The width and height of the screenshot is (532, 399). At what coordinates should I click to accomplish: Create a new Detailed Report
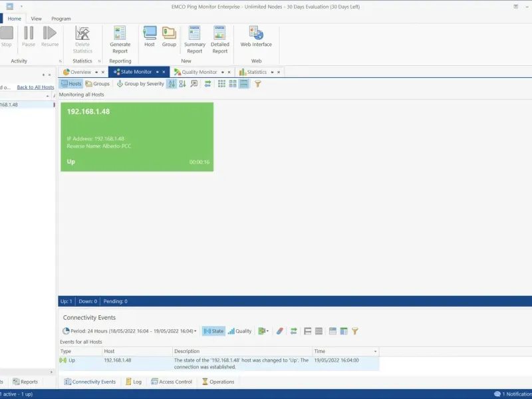pyautogui.click(x=220, y=40)
